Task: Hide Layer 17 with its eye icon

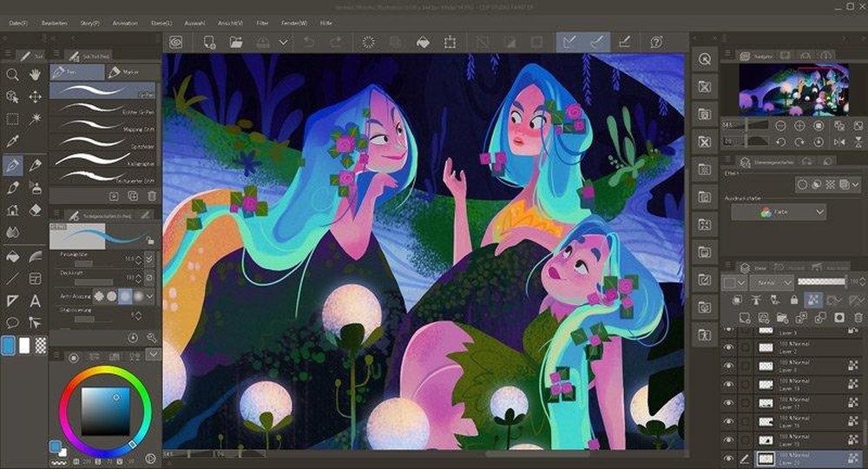Action: [728, 402]
